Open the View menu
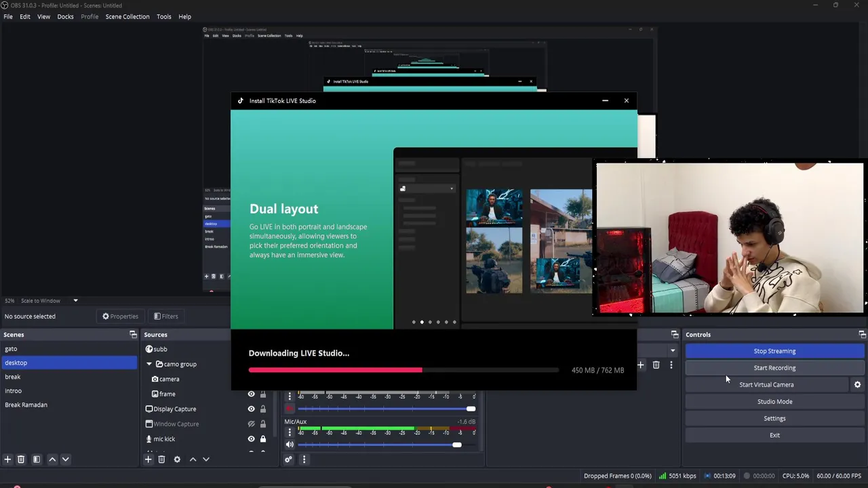The width and height of the screenshot is (868, 488). [43, 16]
